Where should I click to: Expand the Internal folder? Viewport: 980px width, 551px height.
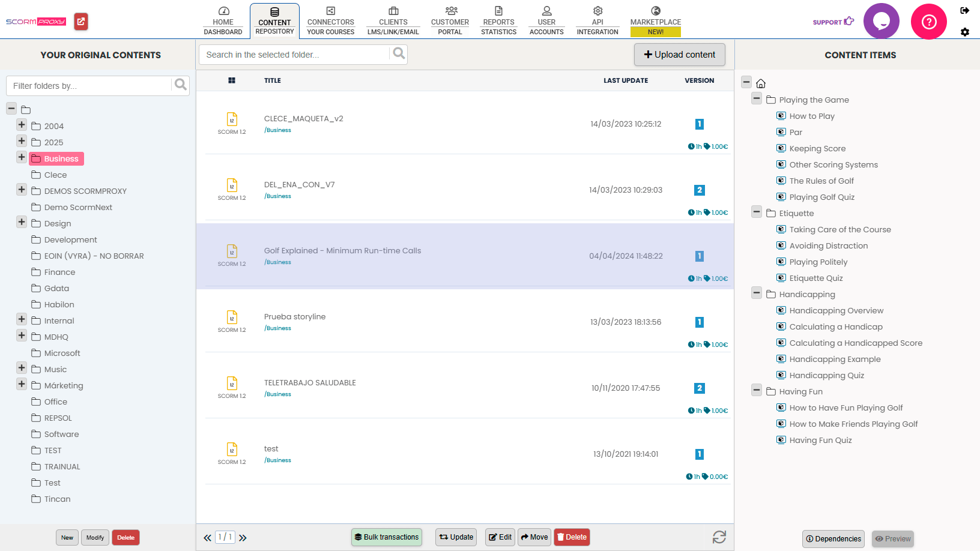[x=22, y=319]
